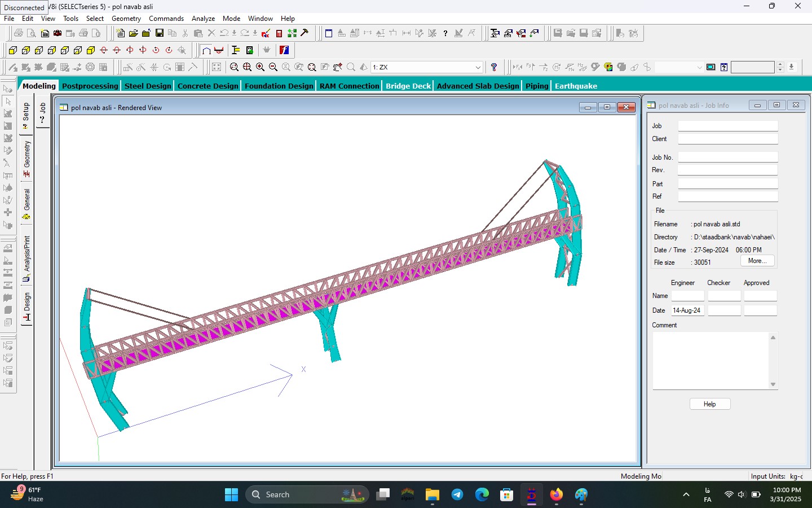Click the Client input field
The image size is (812, 508).
point(727,139)
